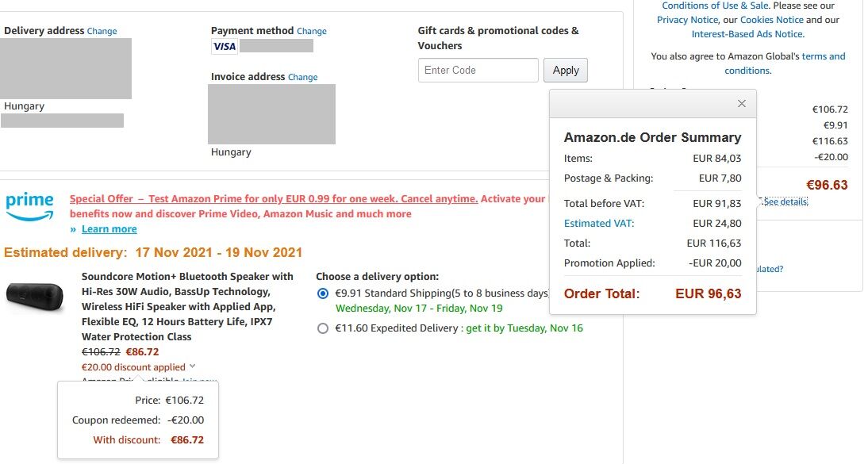Open the Estimated VAT link

[x=599, y=223]
